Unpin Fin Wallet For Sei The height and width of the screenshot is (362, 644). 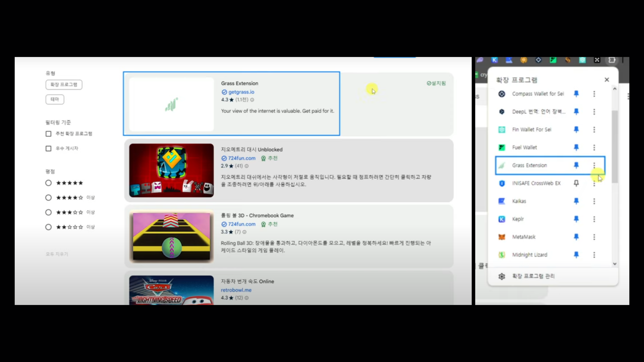(576, 129)
